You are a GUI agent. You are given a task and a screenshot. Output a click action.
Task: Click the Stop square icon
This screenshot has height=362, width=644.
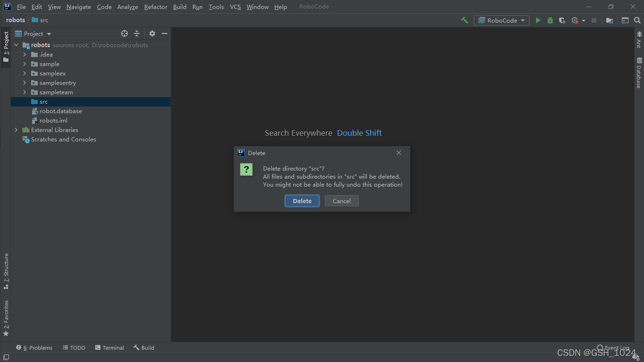click(594, 20)
